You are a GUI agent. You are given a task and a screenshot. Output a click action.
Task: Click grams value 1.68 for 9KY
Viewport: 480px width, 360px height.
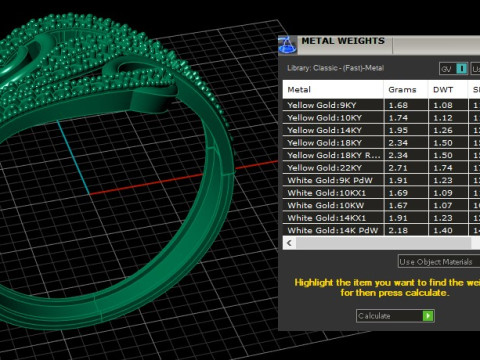[x=398, y=105]
